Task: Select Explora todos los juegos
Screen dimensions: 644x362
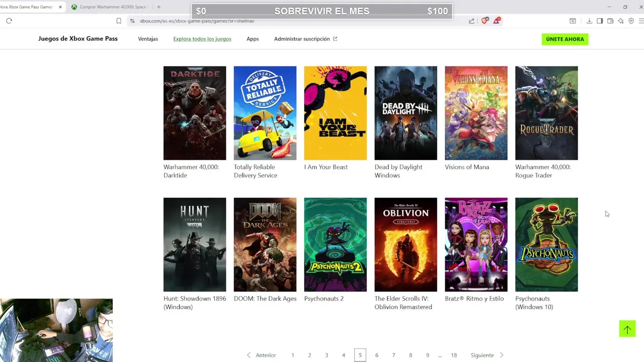Action: (202, 39)
